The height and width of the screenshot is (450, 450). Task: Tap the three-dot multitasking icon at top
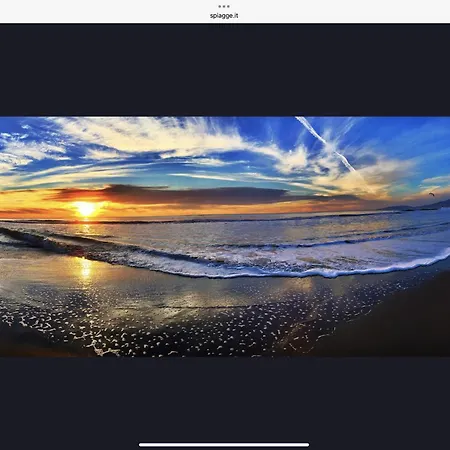(x=224, y=6)
